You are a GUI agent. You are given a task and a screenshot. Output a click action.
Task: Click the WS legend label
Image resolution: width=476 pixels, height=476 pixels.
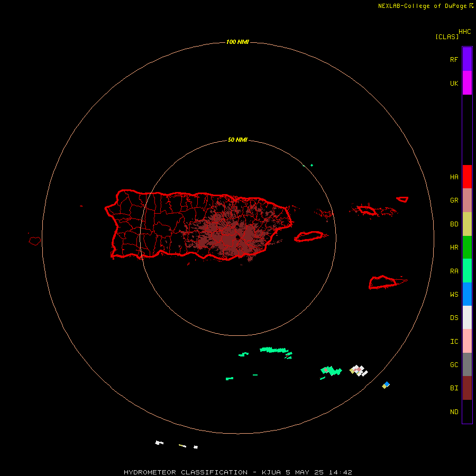point(454,294)
